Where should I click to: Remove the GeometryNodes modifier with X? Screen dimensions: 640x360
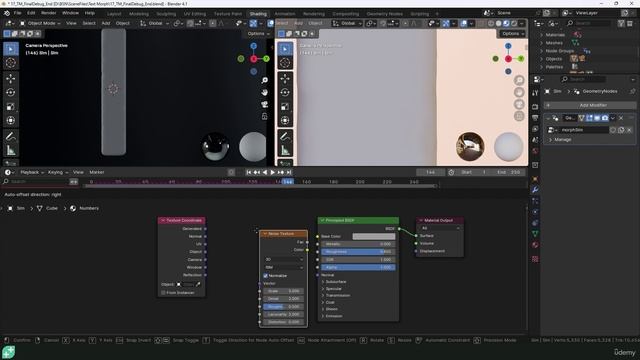621,118
